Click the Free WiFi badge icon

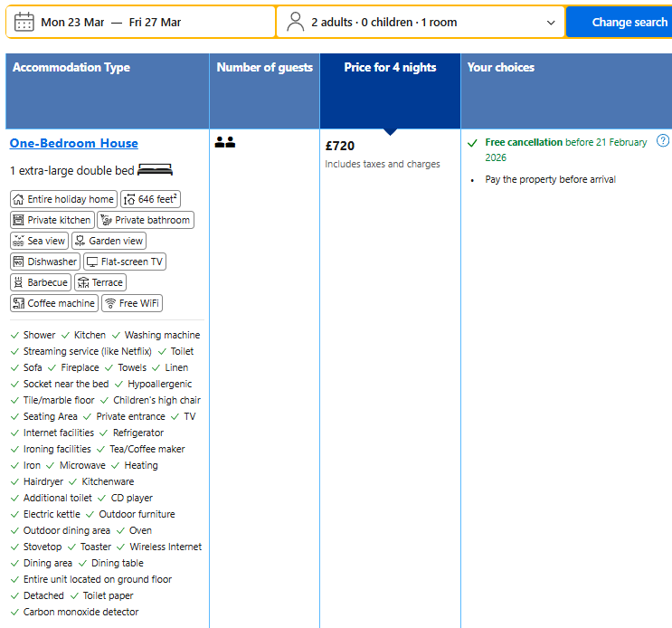[x=110, y=303]
